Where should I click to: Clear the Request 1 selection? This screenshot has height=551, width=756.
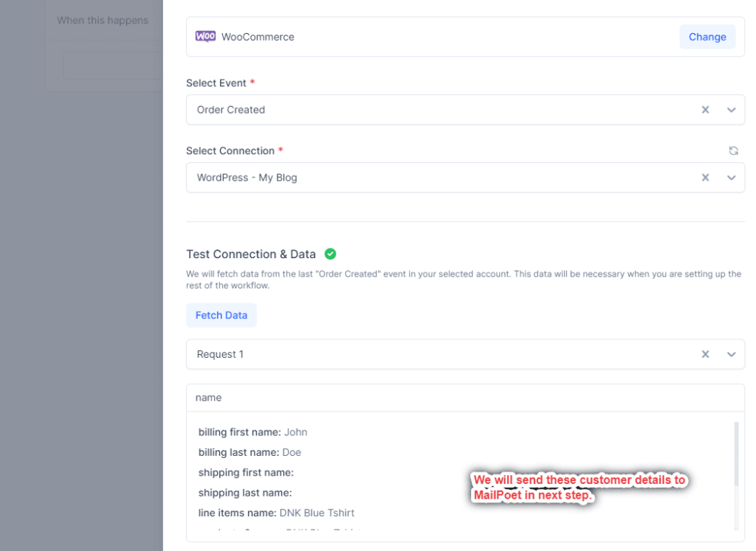coord(705,355)
